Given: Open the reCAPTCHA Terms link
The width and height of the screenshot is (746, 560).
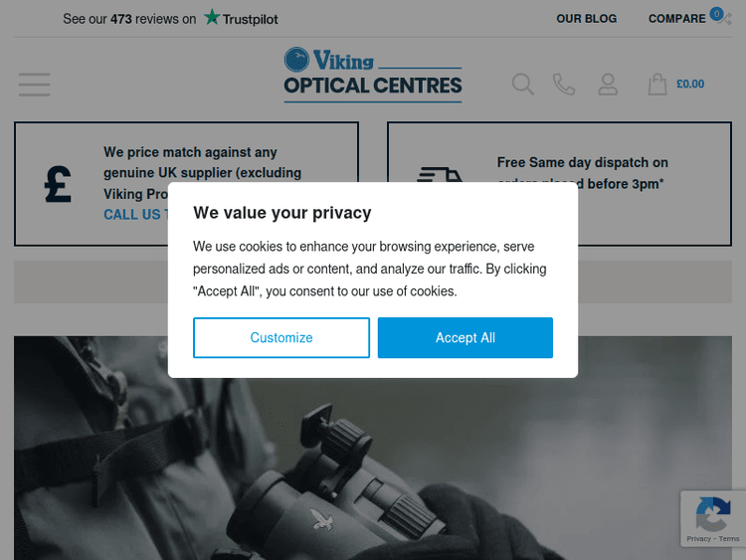Looking at the screenshot, I should tap(730, 539).
